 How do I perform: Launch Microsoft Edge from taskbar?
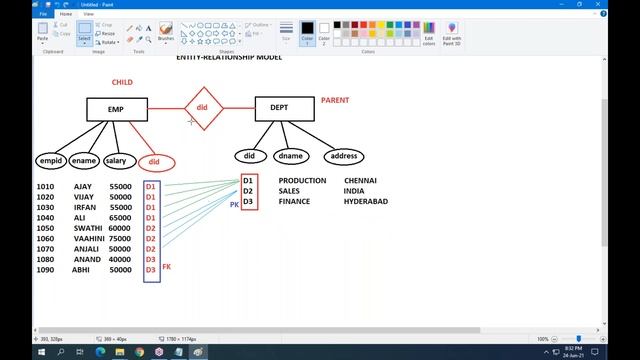(100, 352)
